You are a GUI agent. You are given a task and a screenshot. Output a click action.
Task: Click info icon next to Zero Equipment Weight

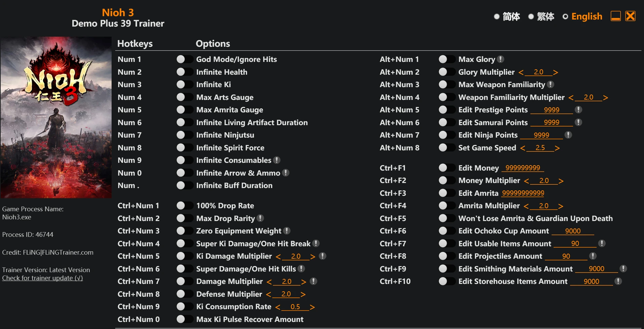(287, 231)
